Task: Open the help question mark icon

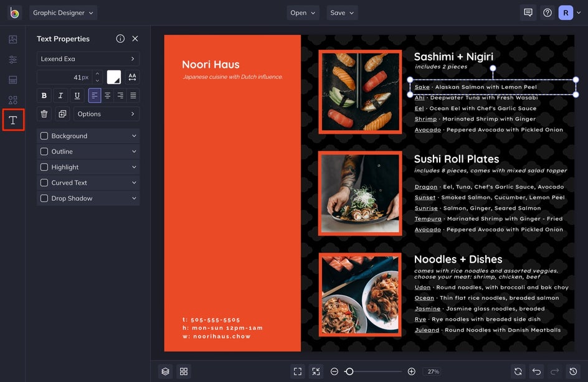Action: pyautogui.click(x=548, y=12)
